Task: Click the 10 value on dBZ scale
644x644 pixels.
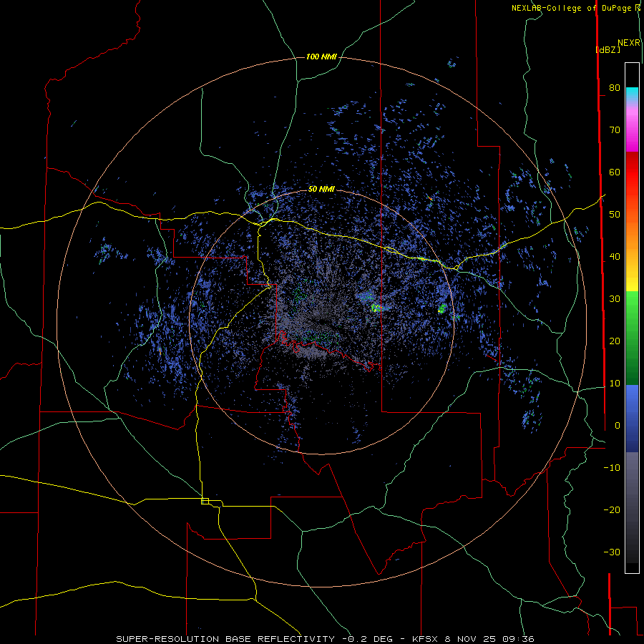Action: pos(615,384)
